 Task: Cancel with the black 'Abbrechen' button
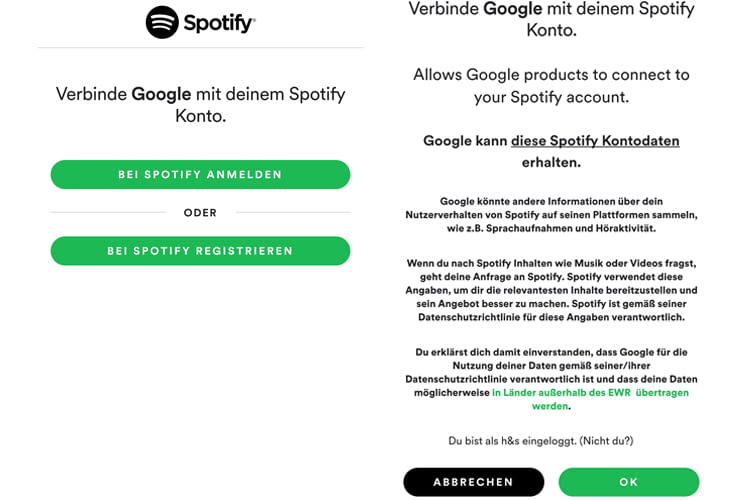pyautogui.click(x=474, y=482)
